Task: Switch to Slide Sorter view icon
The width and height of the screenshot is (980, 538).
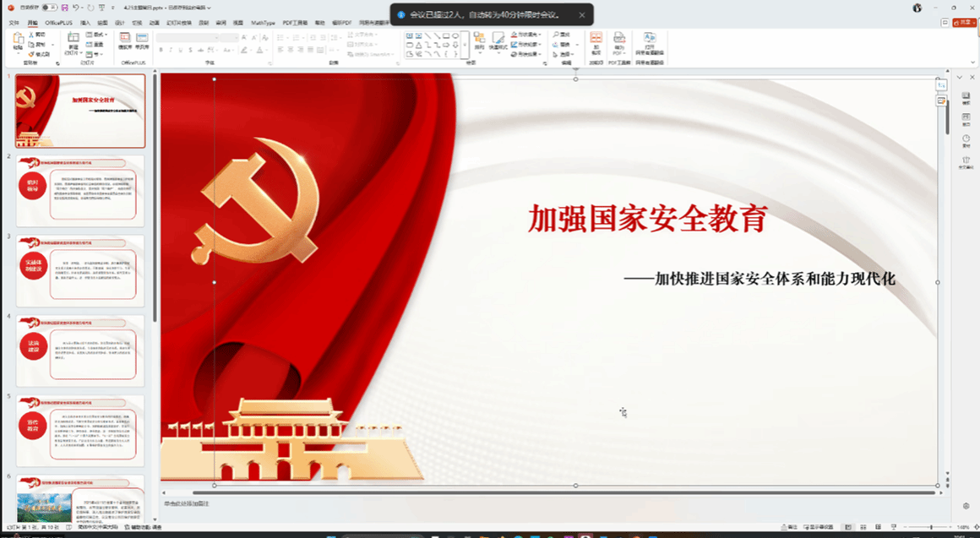Action: [x=863, y=527]
